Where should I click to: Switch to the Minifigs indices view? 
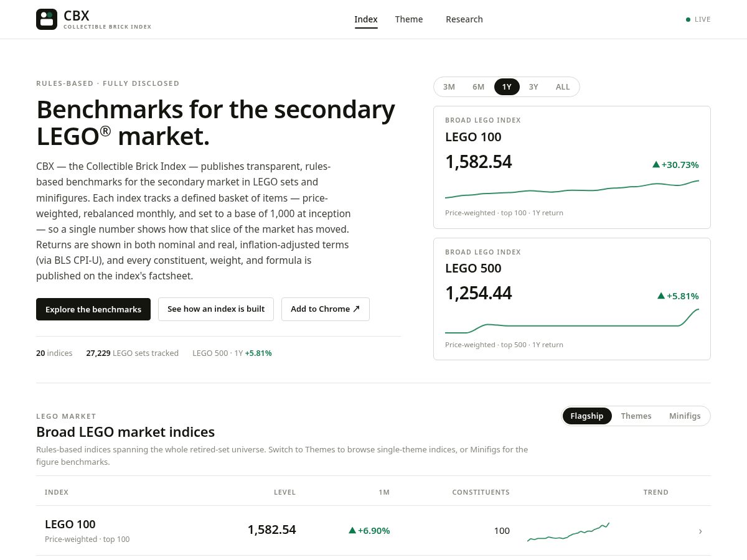(x=685, y=416)
